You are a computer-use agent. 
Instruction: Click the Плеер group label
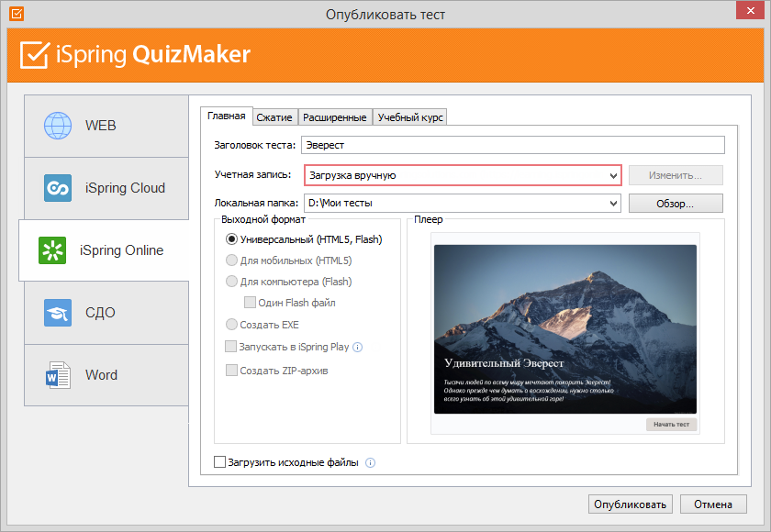[429, 219]
